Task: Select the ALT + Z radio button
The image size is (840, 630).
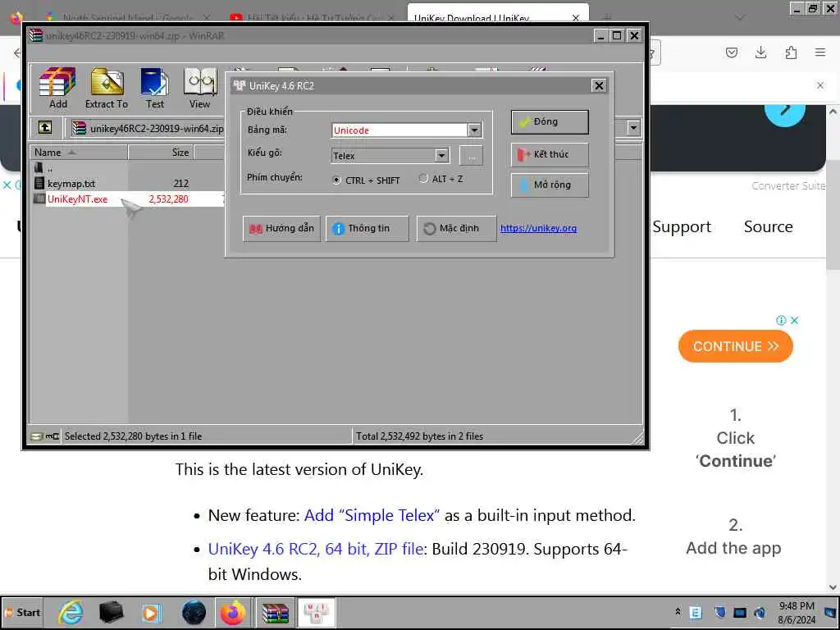Action: (423, 179)
